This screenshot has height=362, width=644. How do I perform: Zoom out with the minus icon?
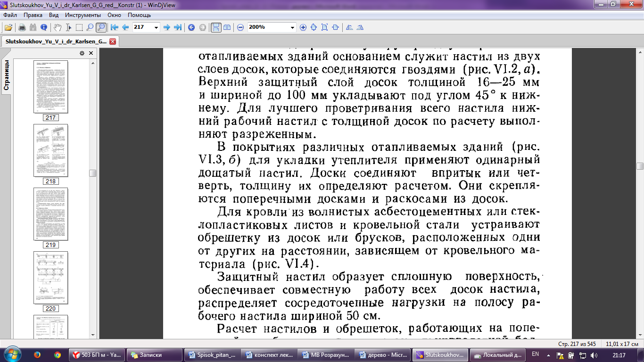pyautogui.click(x=240, y=27)
